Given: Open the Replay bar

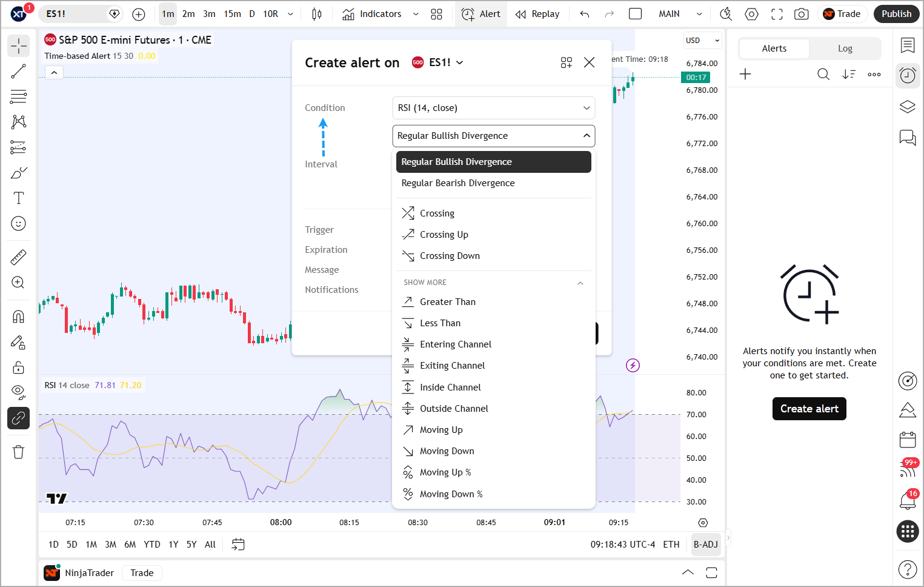Looking at the screenshot, I should pyautogui.click(x=537, y=14).
